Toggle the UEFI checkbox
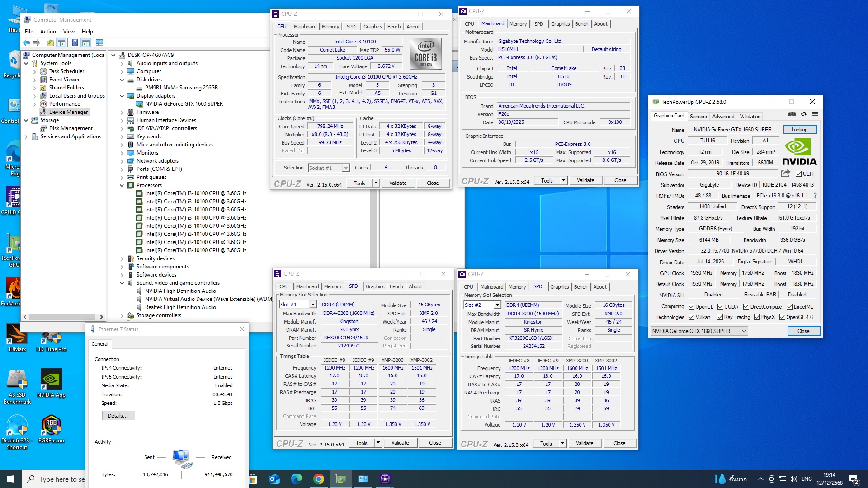The image size is (868, 488). click(798, 174)
